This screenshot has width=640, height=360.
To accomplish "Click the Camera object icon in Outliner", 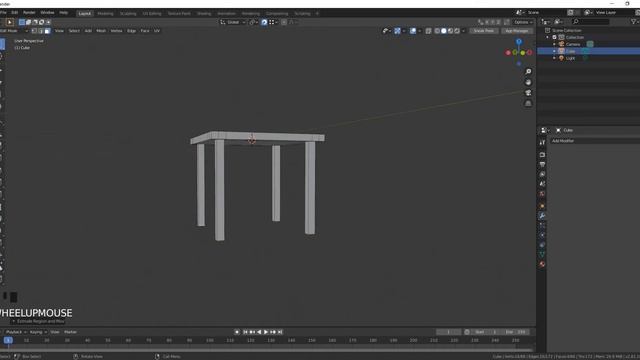I will coord(562,44).
